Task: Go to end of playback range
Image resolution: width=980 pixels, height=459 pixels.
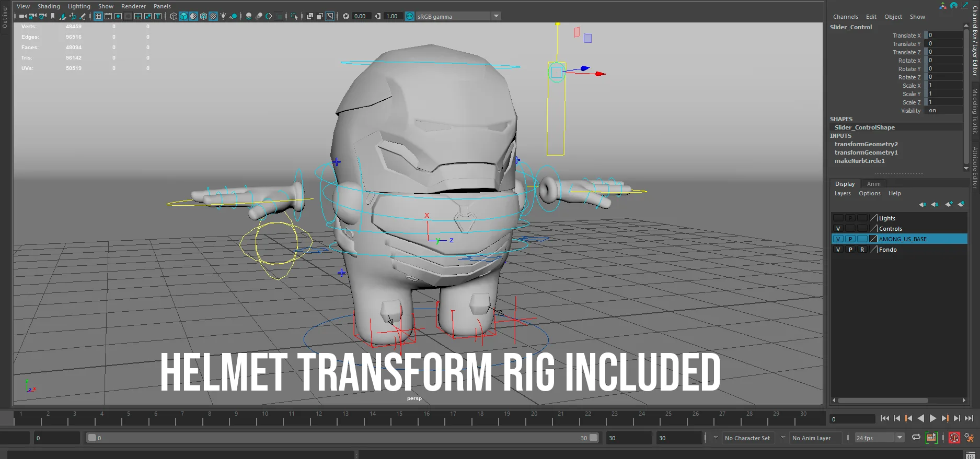Action: coord(969,418)
